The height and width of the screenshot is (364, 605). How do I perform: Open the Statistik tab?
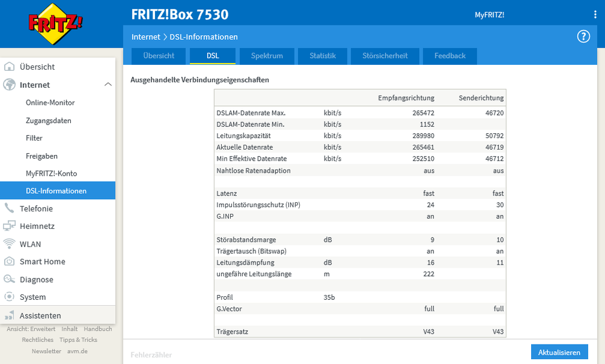[x=322, y=56]
